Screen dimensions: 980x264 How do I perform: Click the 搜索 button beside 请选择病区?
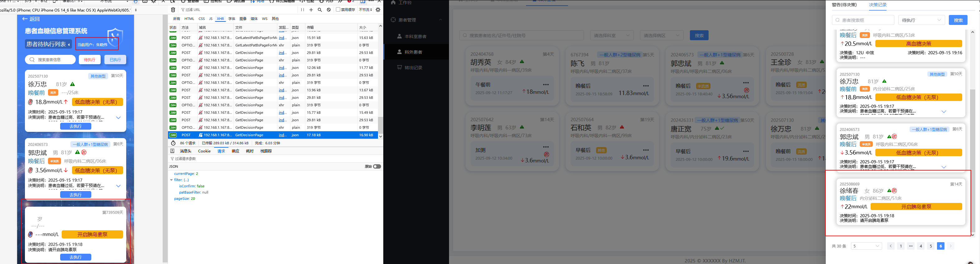pyautogui.click(x=699, y=36)
